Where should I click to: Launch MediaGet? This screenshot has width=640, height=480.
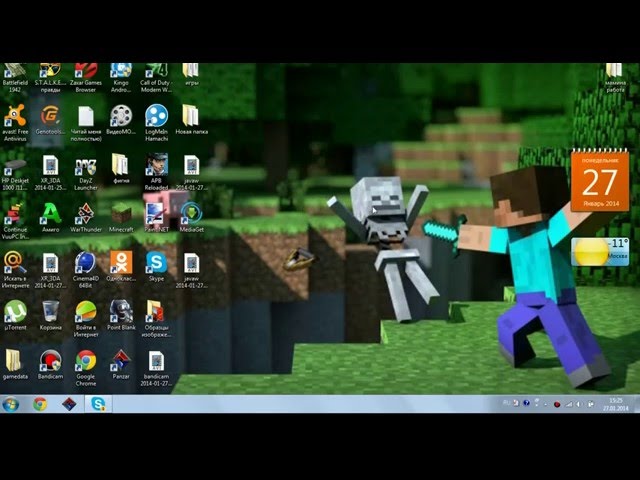coord(191,217)
